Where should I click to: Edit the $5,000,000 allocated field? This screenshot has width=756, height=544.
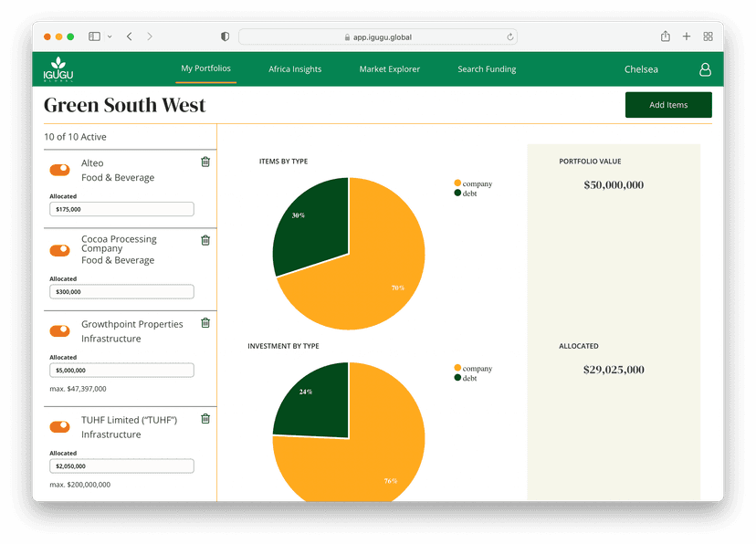tap(121, 370)
